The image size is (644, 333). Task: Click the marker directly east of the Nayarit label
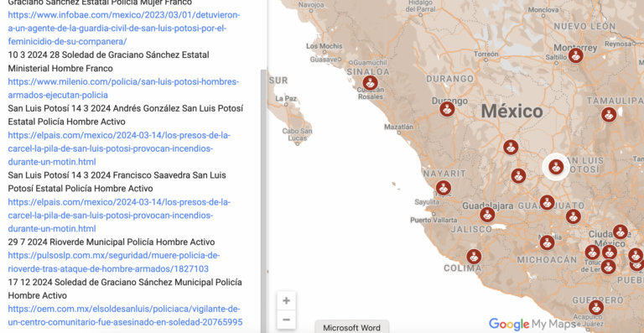(x=518, y=176)
